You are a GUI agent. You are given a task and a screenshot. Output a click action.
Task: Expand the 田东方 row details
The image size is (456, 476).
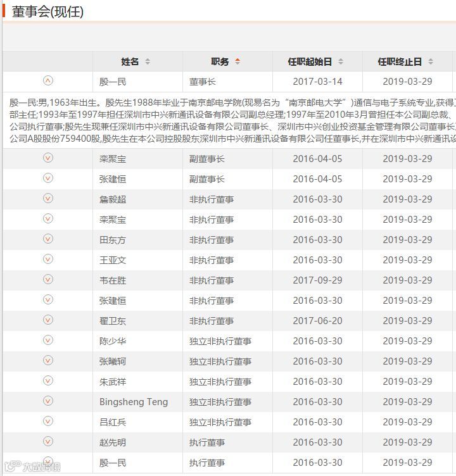tap(47, 239)
